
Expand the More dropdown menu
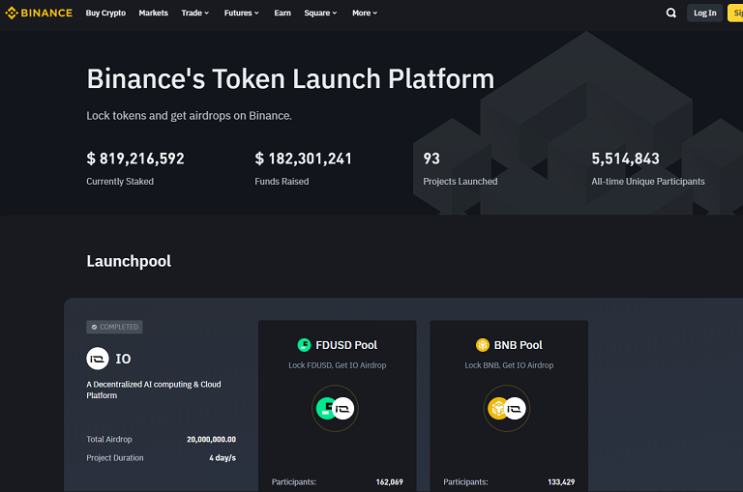365,13
